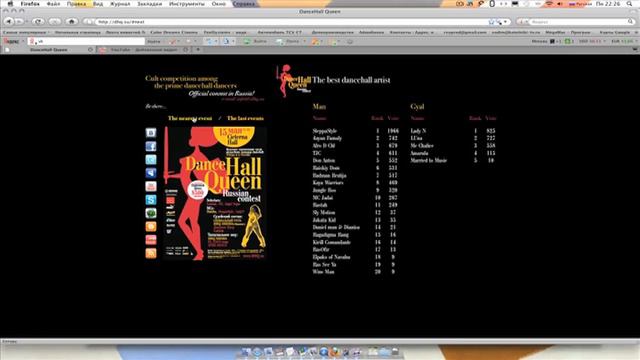640x360 pixels.
Task: Open Spotlight search in the menu bar
Action: (x=629, y=4)
